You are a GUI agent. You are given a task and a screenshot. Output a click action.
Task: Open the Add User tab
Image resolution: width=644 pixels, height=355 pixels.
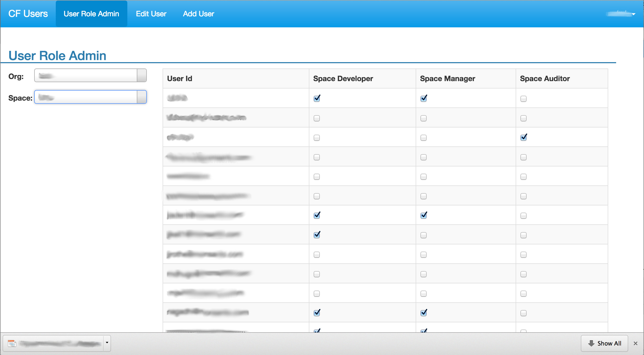click(x=198, y=14)
